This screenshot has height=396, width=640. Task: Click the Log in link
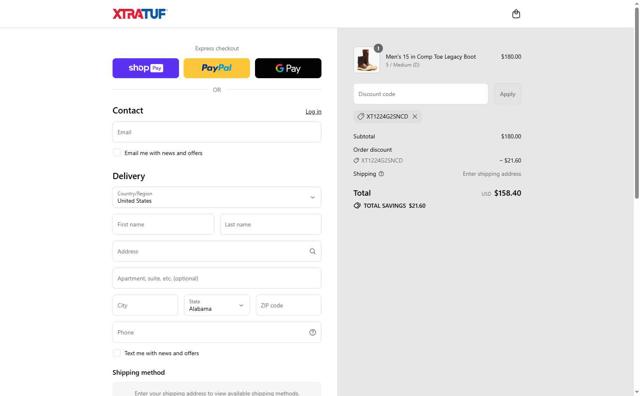click(x=313, y=111)
